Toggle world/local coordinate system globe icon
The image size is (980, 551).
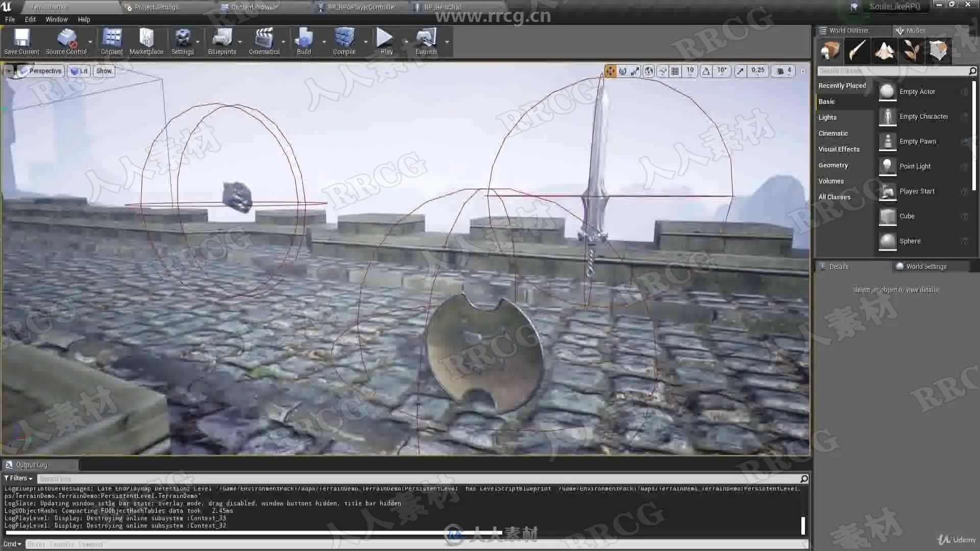point(649,71)
